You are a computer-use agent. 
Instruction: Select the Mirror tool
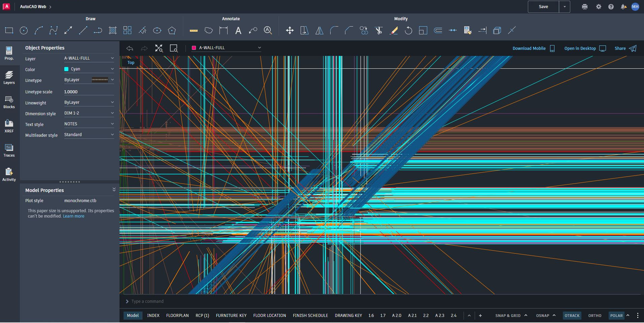319,30
